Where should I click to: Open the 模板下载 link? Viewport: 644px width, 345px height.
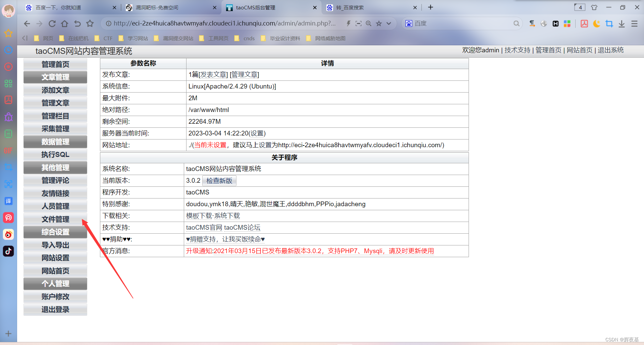pyautogui.click(x=199, y=216)
